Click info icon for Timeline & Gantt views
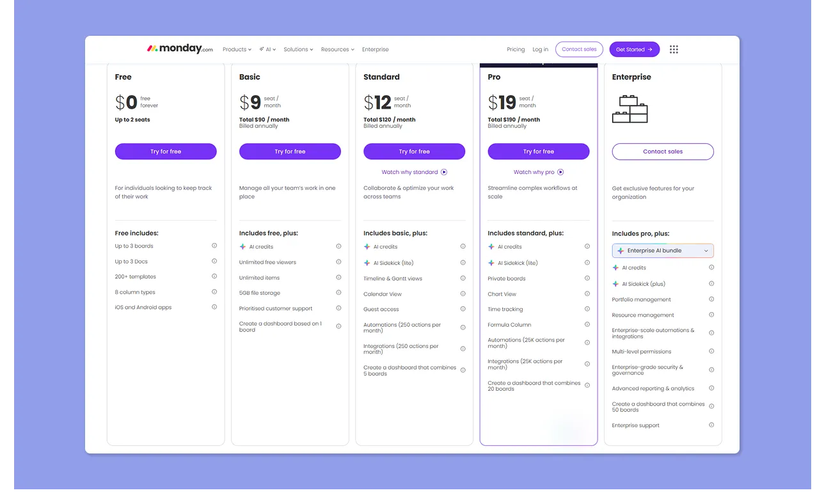The width and height of the screenshot is (824, 504). 463,278
